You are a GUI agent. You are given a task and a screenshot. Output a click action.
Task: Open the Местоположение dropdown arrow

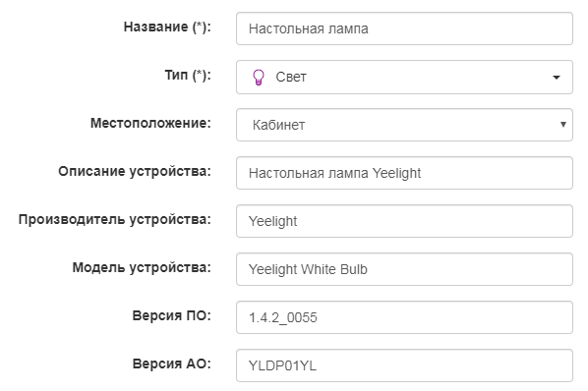pos(562,125)
